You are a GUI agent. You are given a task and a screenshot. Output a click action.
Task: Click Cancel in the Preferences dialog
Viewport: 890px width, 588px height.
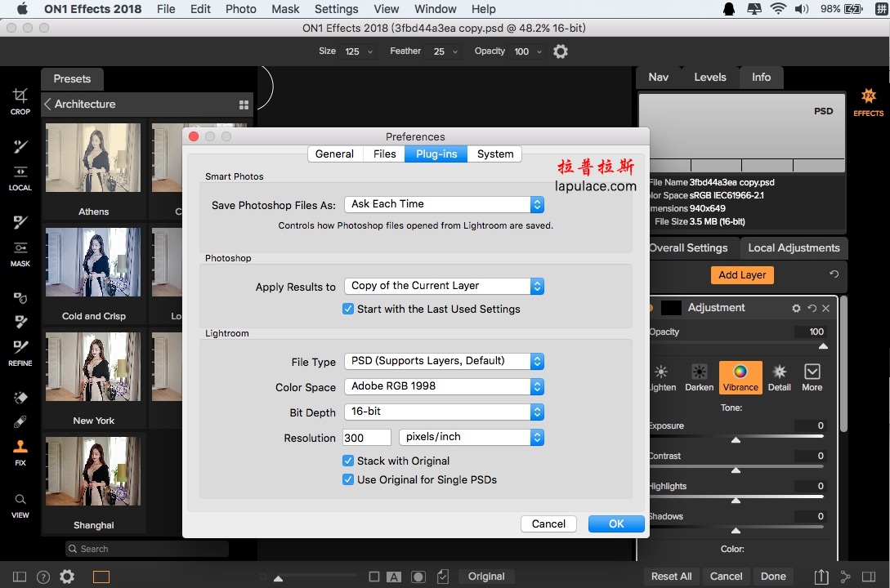click(548, 524)
